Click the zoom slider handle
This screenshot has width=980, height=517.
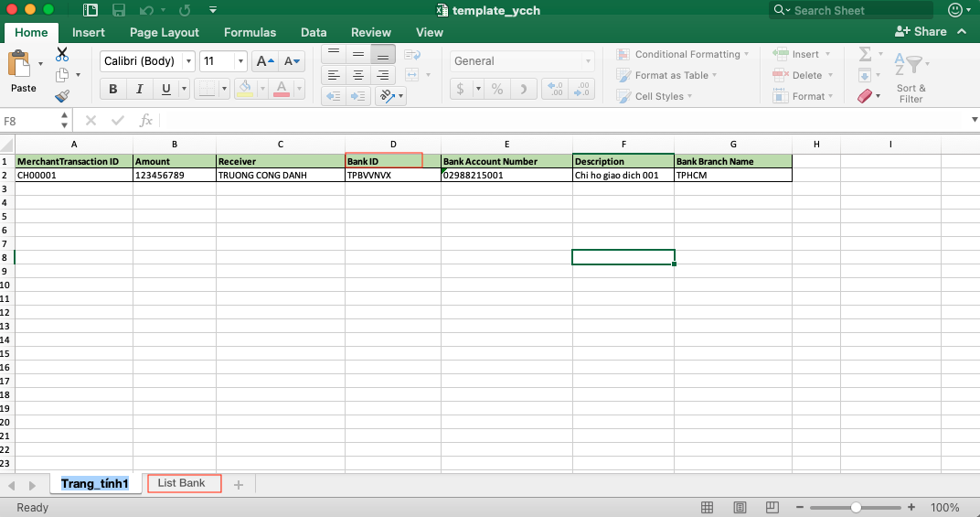pyautogui.click(x=856, y=508)
